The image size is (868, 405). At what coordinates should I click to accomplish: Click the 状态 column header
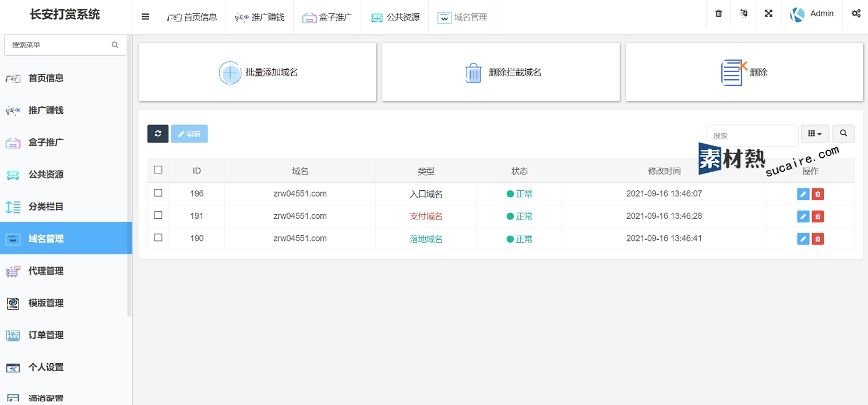coord(520,171)
